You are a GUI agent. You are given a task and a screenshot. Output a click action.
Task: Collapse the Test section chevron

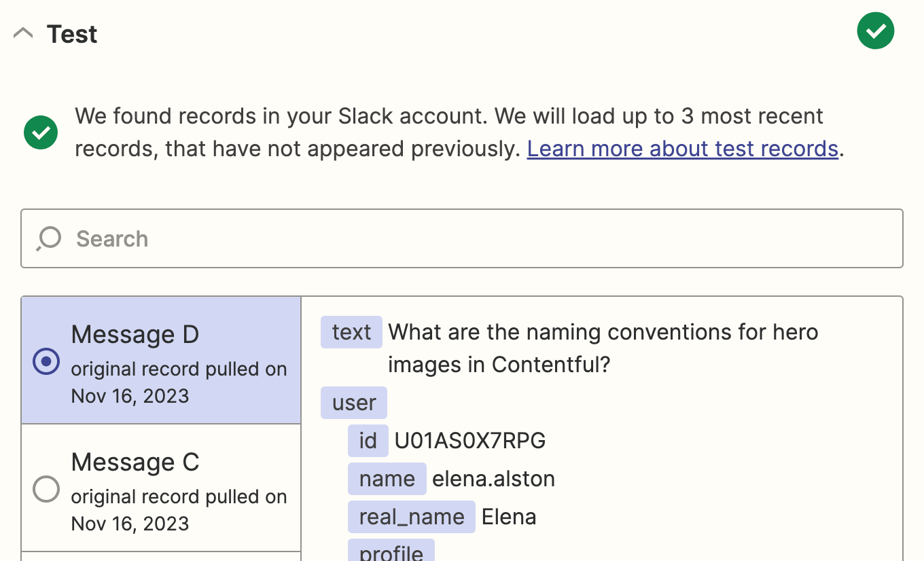[x=23, y=33]
